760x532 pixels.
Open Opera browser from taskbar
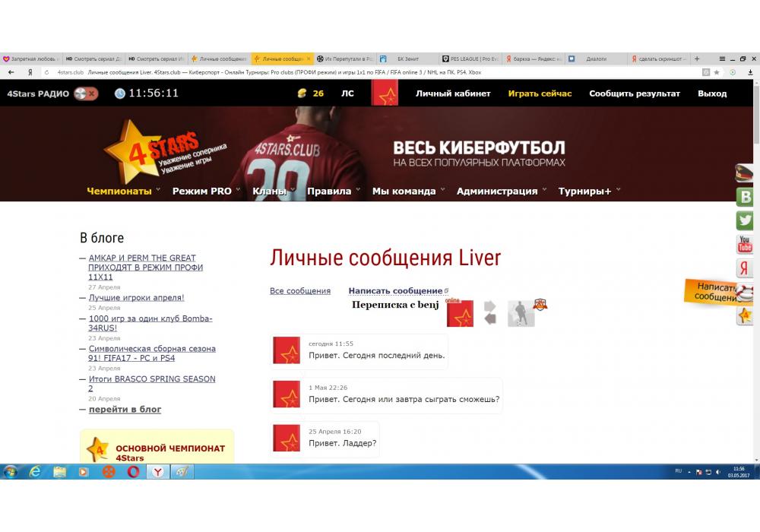(133, 471)
